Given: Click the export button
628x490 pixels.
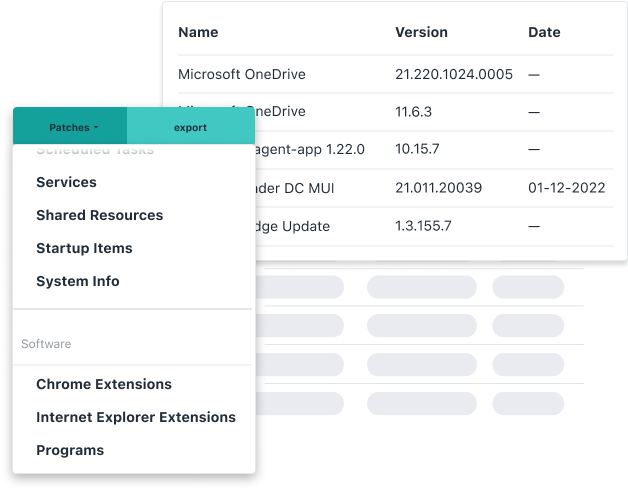Looking at the screenshot, I should (x=190, y=128).
